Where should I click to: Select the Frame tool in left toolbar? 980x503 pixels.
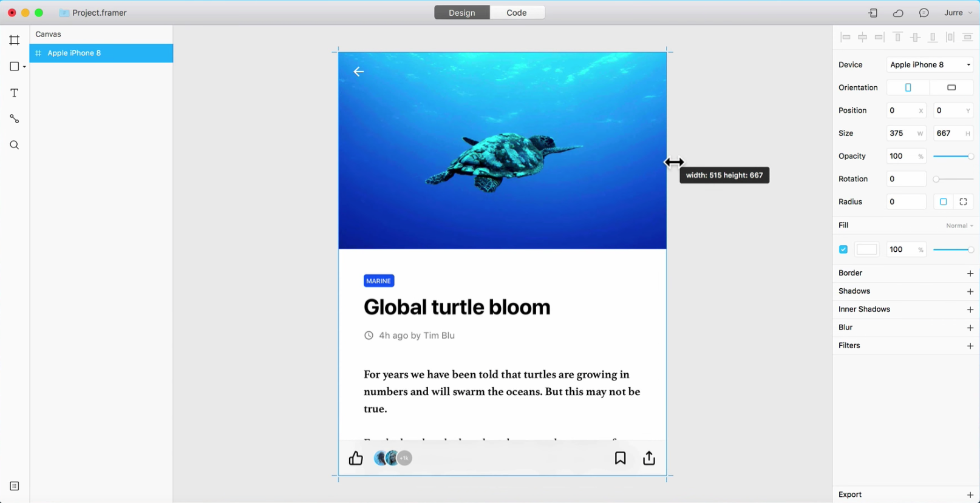pyautogui.click(x=15, y=40)
